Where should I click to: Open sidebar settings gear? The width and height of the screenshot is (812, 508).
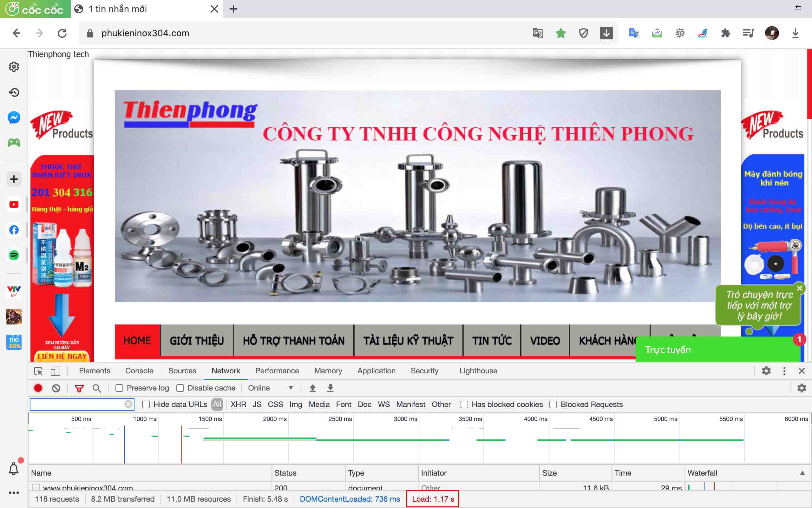tap(14, 67)
